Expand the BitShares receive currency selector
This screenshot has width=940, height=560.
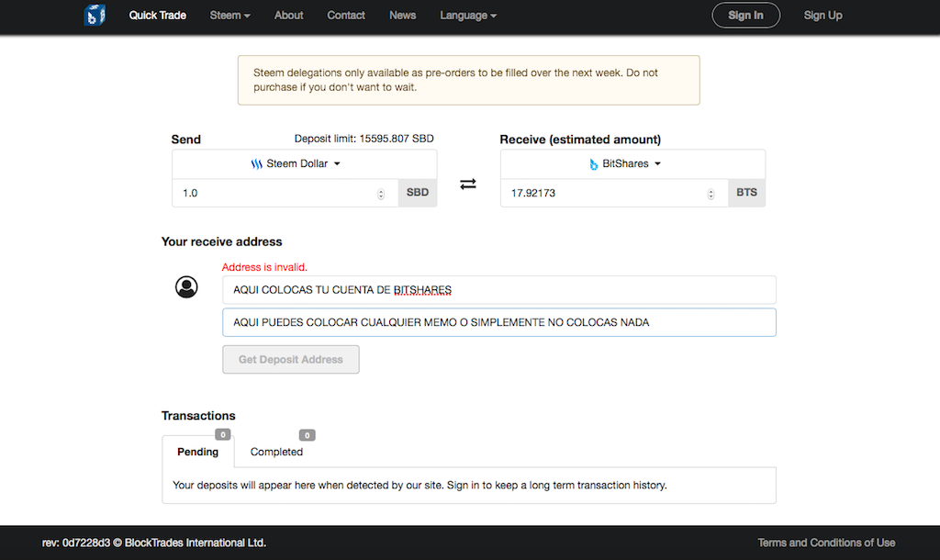pyautogui.click(x=633, y=163)
